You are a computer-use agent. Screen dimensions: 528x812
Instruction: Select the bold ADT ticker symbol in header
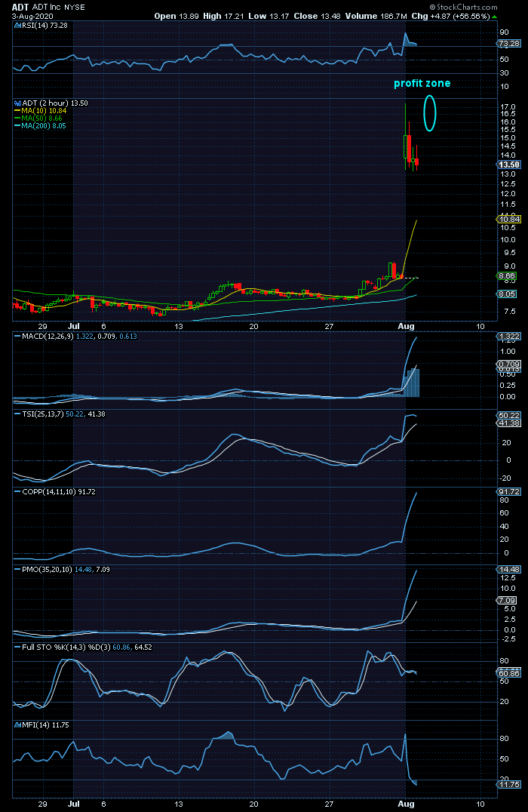pos(20,8)
